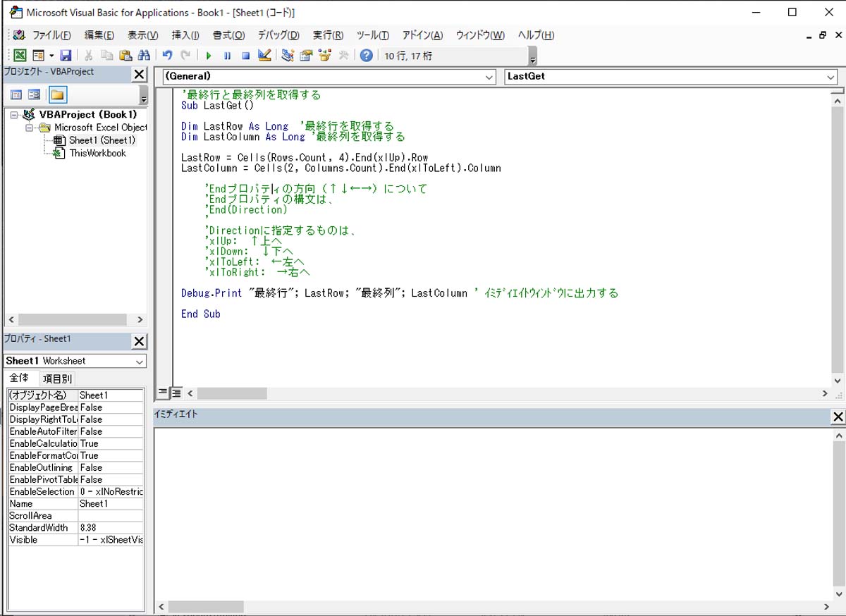Click the Find binoculars icon
This screenshot has width=846, height=616.
click(x=144, y=56)
